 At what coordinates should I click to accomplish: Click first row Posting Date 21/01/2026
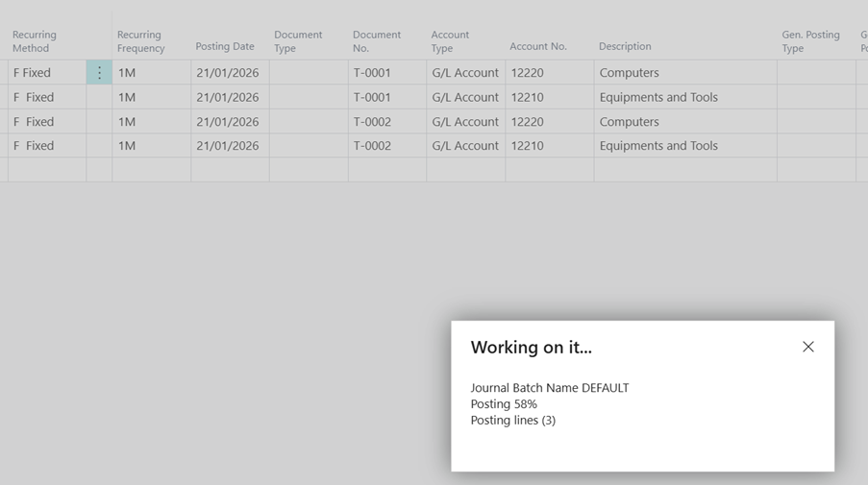click(x=228, y=73)
